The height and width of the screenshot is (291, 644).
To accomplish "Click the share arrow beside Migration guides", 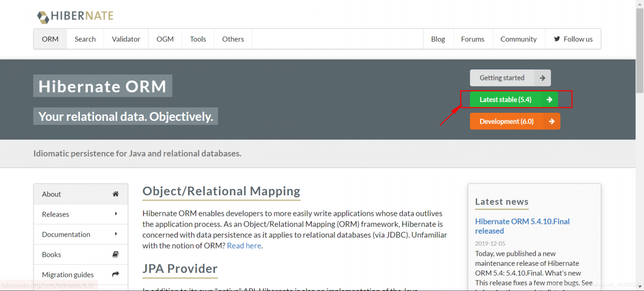I will pos(116,274).
